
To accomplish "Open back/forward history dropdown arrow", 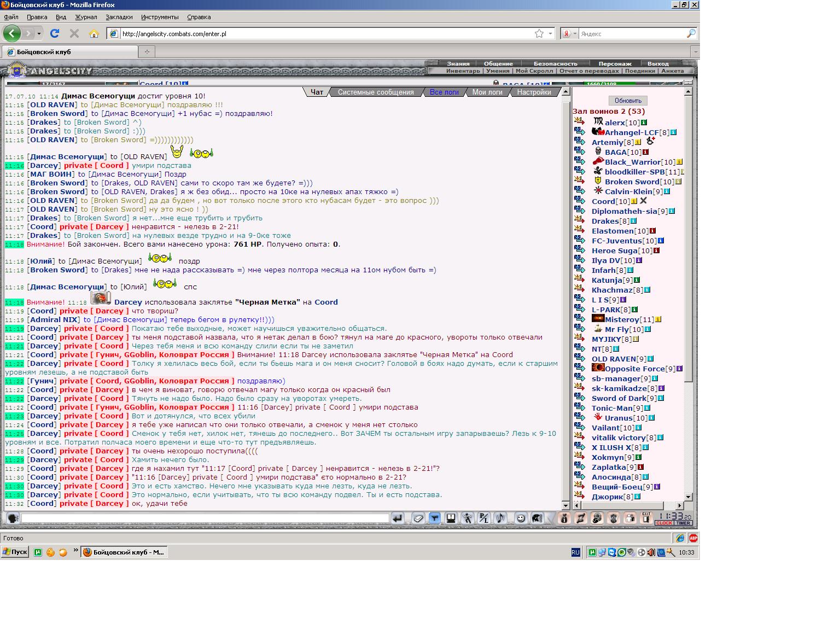I will click(x=39, y=33).
